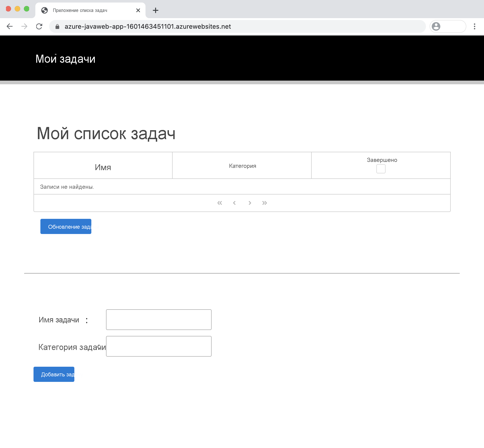Click the green macOS fullscreen button

(x=27, y=9)
